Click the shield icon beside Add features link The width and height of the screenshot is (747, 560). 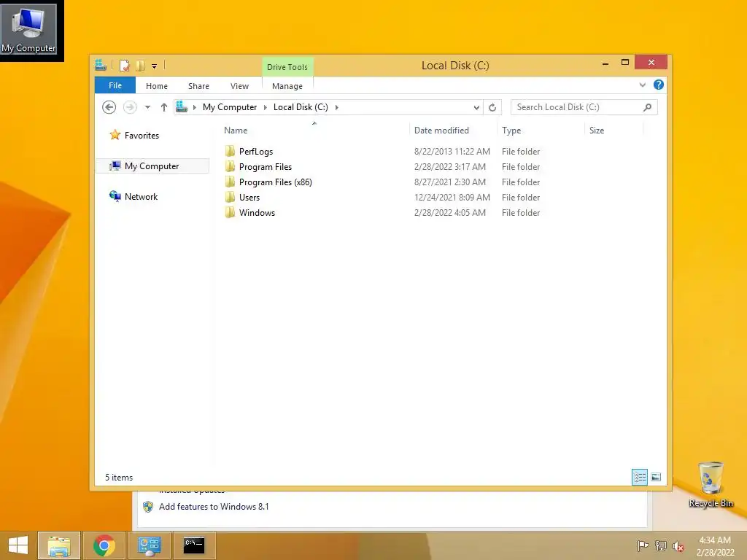pyautogui.click(x=148, y=507)
